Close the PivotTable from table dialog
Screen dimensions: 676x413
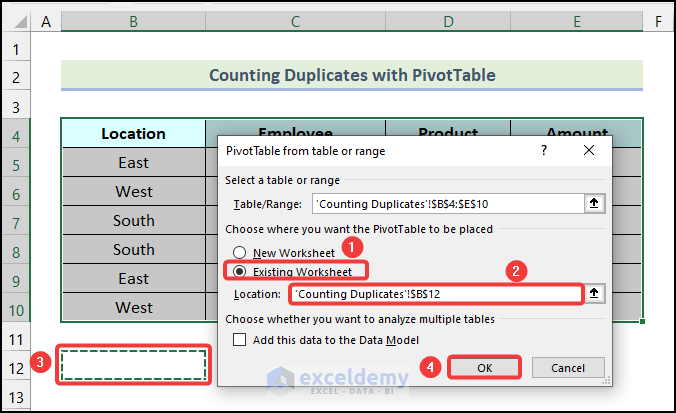pos(588,150)
